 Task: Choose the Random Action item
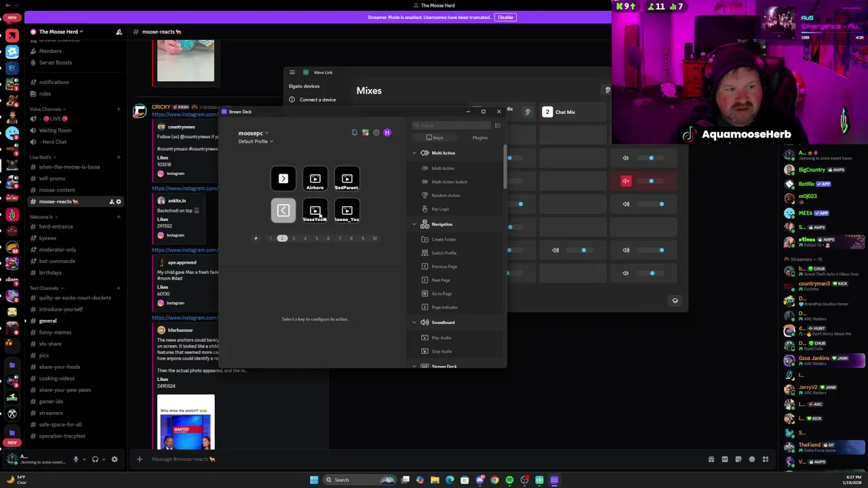tap(445, 195)
